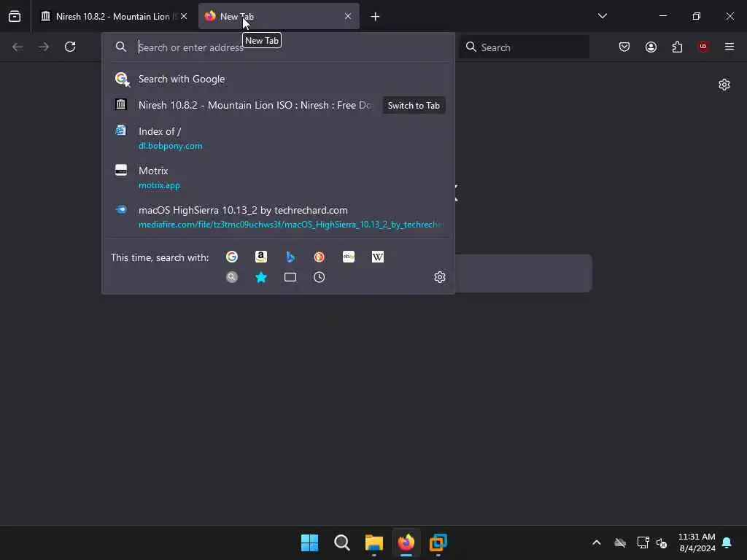Open a new tab with the plus button
Viewport: 747px width, 560px height.
(375, 17)
